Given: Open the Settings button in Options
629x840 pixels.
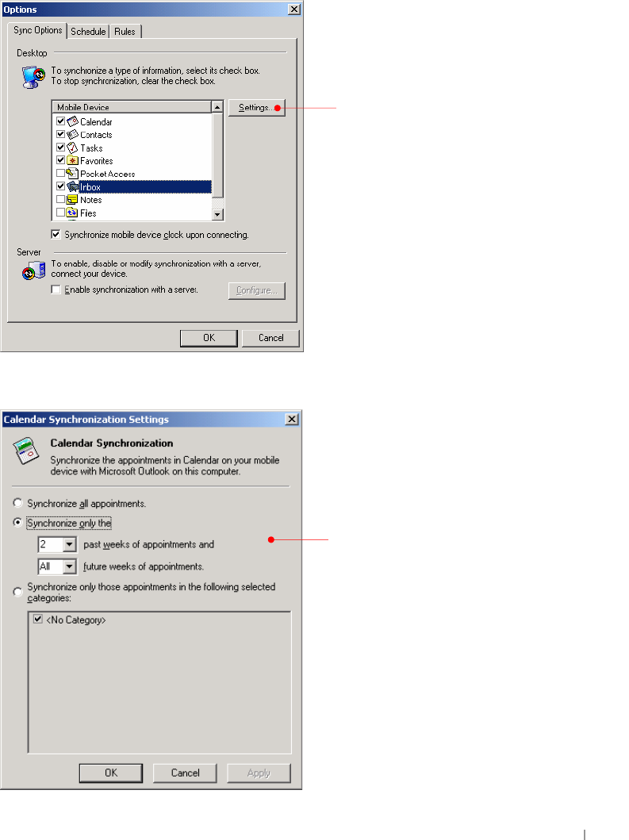Looking at the screenshot, I should [x=257, y=108].
